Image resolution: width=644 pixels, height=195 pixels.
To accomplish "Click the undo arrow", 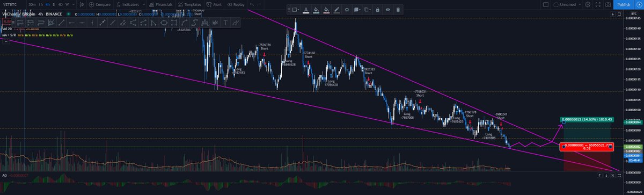I will pyautogui.click(x=252, y=4).
